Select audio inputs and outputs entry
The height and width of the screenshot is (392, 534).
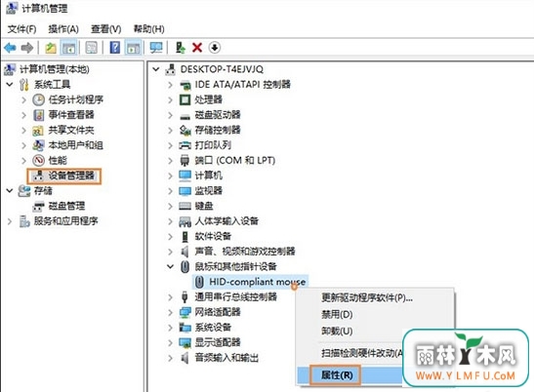[x=226, y=358]
